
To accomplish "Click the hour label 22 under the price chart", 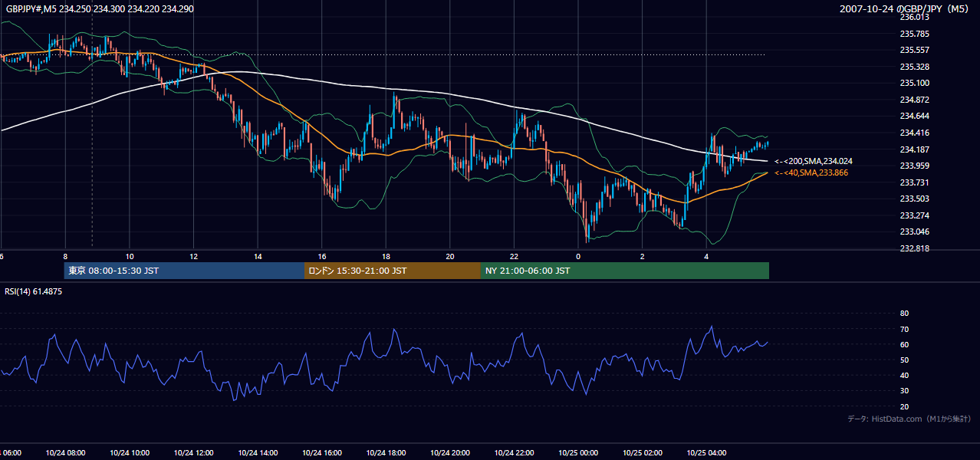I will coord(514,256).
